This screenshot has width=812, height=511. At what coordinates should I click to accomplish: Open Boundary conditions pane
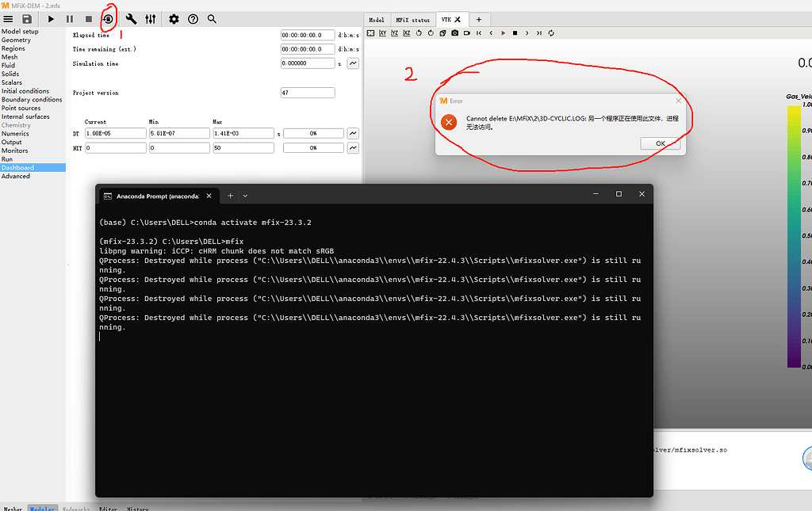click(32, 100)
